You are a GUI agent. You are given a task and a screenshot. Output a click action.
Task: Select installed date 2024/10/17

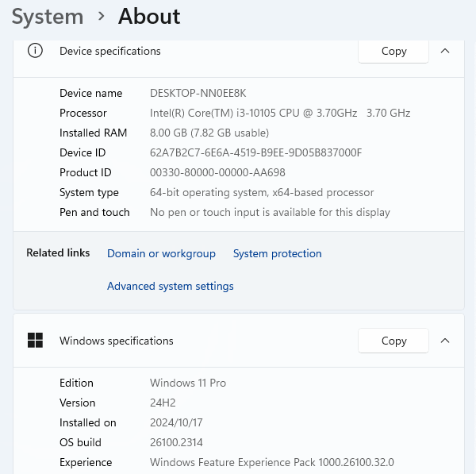click(x=176, y=422)
